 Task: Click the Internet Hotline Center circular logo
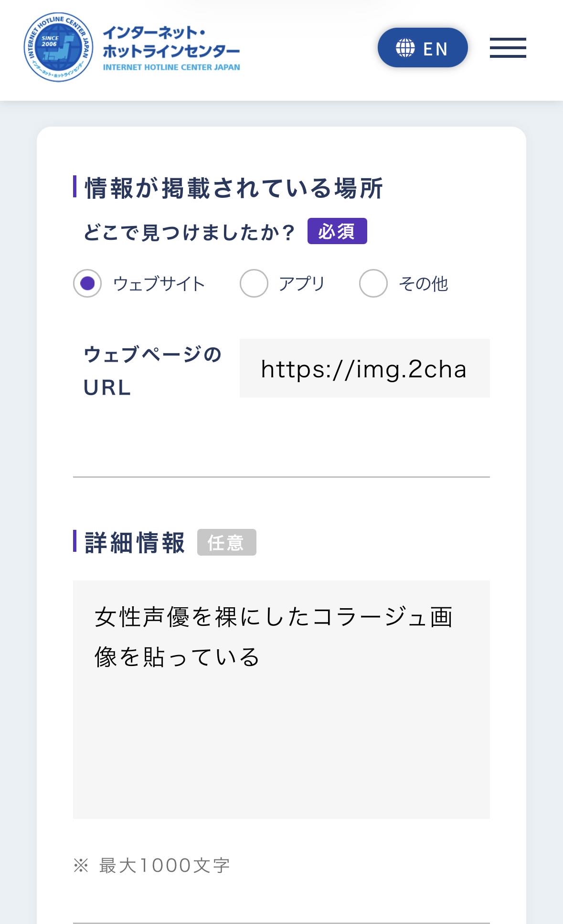58,47
